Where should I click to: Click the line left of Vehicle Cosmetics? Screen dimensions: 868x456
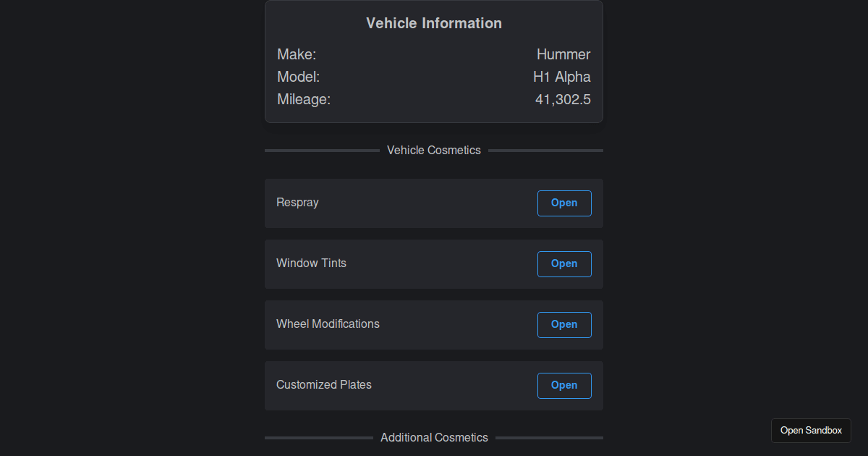322,151
